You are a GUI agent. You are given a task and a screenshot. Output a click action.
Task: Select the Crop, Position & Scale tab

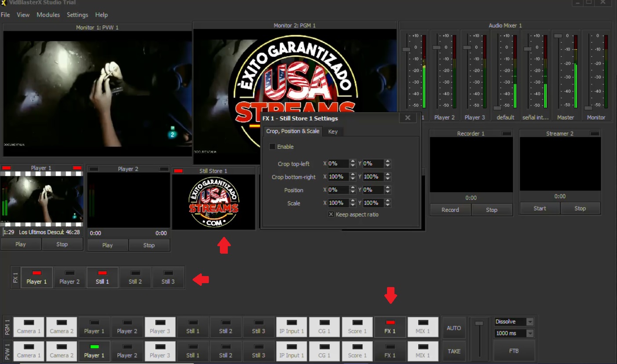pyautogui.click(x=293, y=131)
